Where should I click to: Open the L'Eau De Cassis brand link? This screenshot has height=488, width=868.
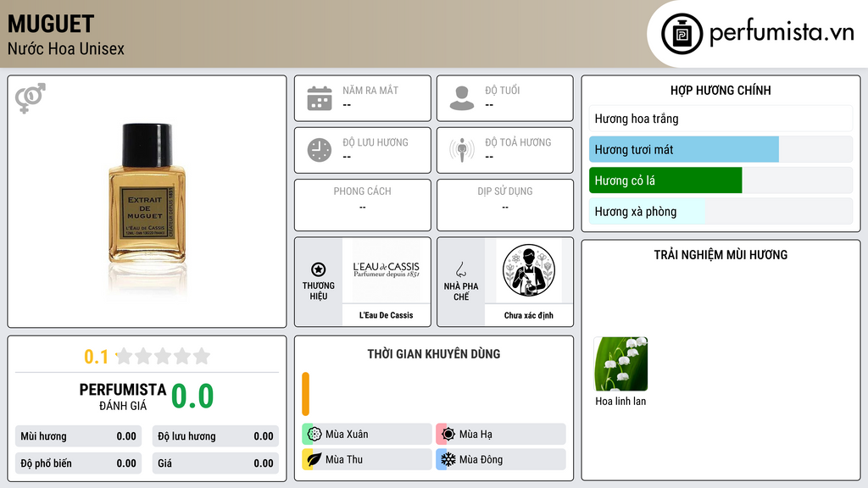click(x=386, y=315)
